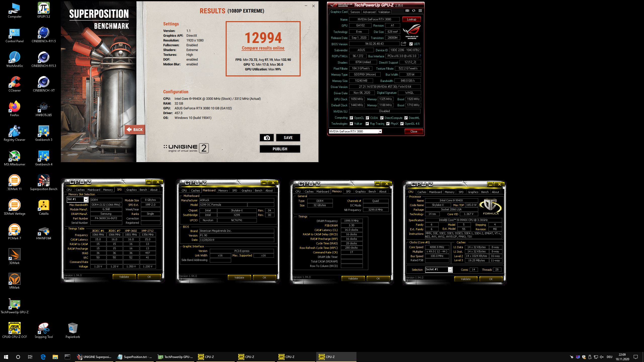The image size is (644, 362).
Task: Open HWBOTx265 desktop icon
Action: coord(44,109)
